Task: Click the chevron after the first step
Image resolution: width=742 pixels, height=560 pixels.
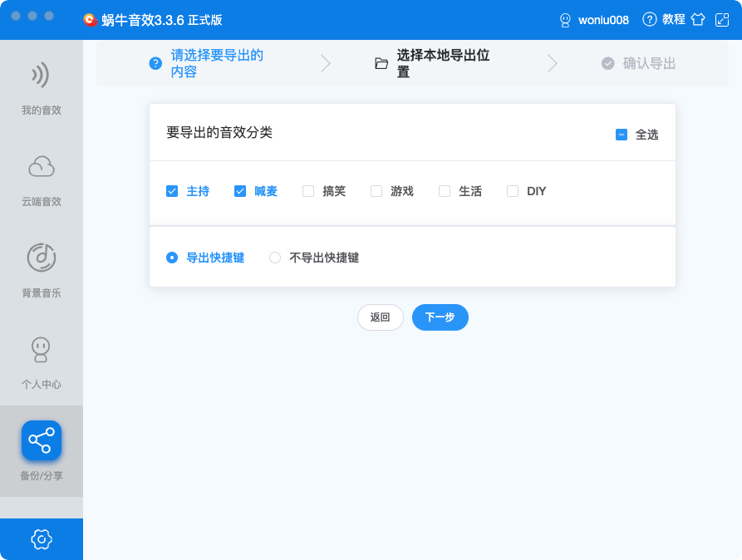Action: (325, 63)
